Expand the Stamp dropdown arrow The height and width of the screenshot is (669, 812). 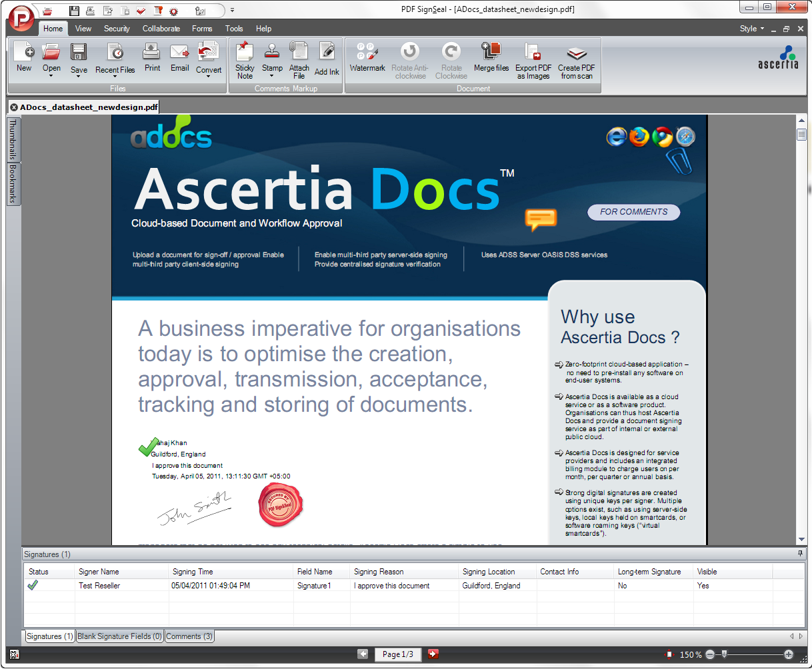pyautogui.click(x=272, y=76)
